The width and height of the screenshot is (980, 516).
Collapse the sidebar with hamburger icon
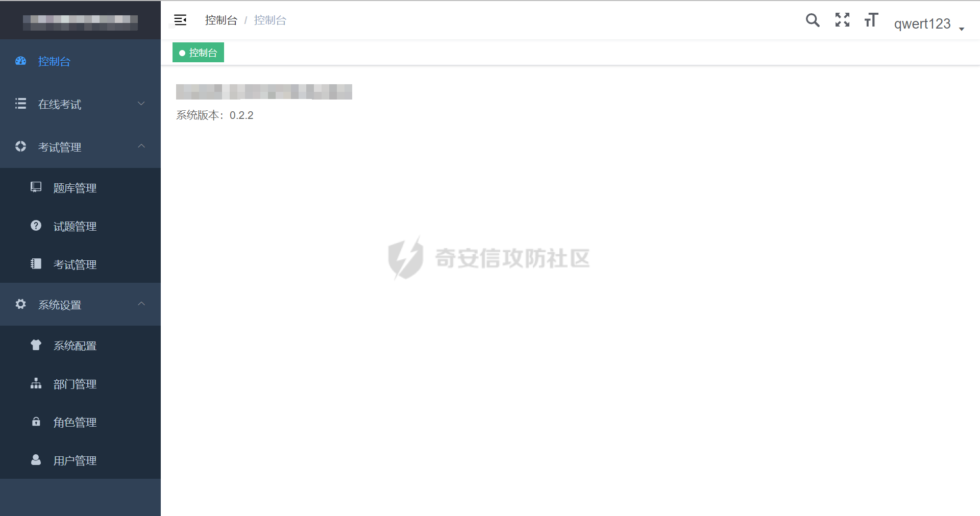coord(180,20)
